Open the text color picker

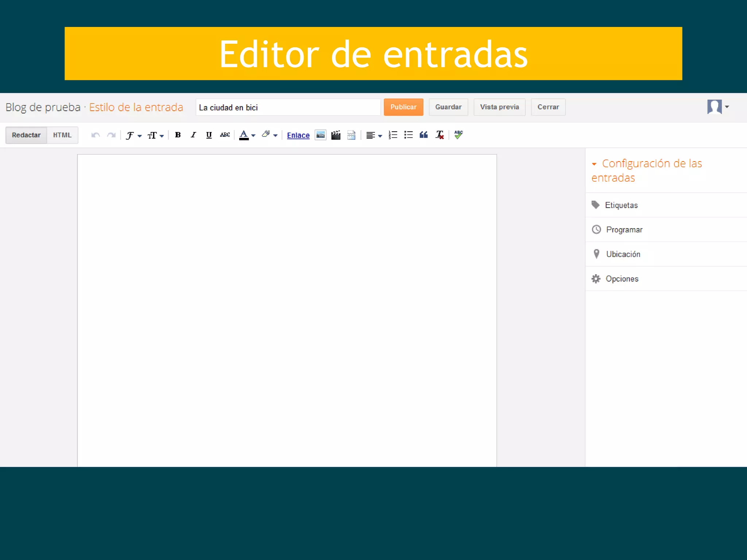pos(247,135)
